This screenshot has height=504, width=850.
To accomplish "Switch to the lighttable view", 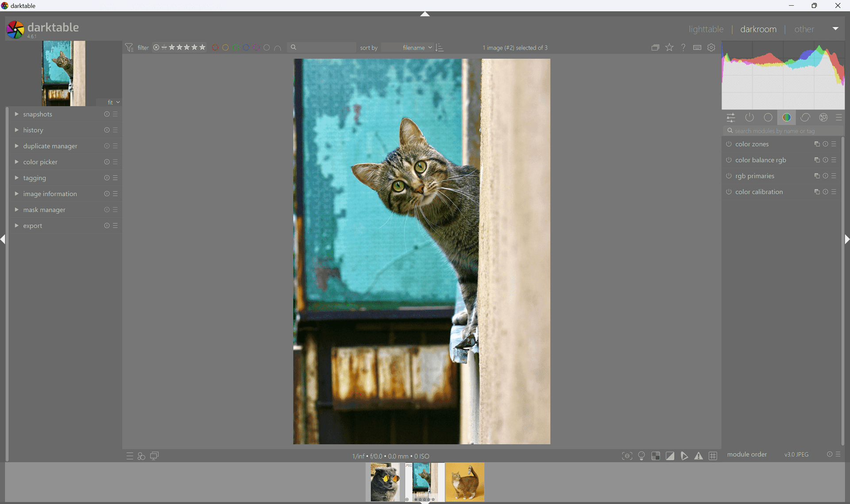I will [x=706, y=29].
